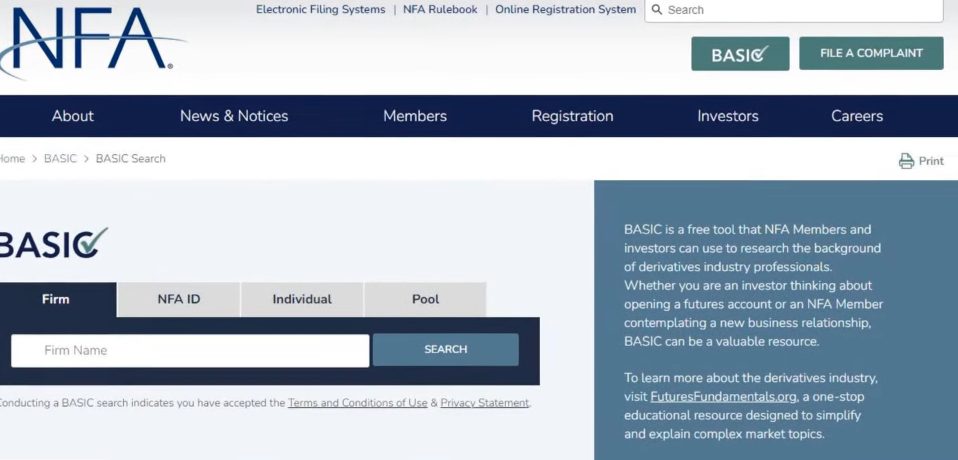Viewport: 958px width, 460px height.
Task: Switch to the Pool tab
Action: coord(425,299)
